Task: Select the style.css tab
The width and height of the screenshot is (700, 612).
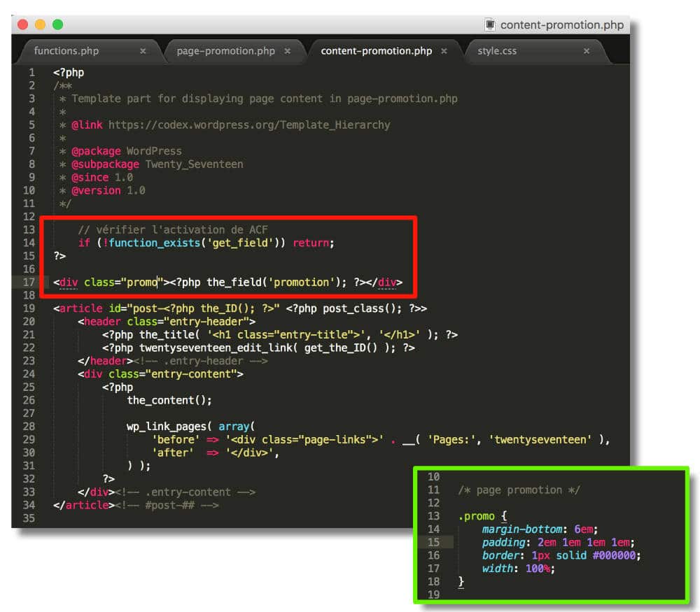Action: click(x=497, y=51)
